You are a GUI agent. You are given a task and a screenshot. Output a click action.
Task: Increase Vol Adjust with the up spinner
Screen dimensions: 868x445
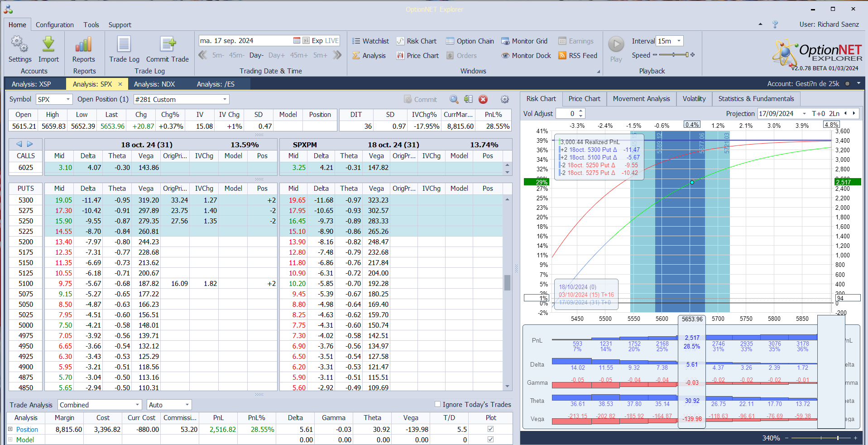(581, 111)
